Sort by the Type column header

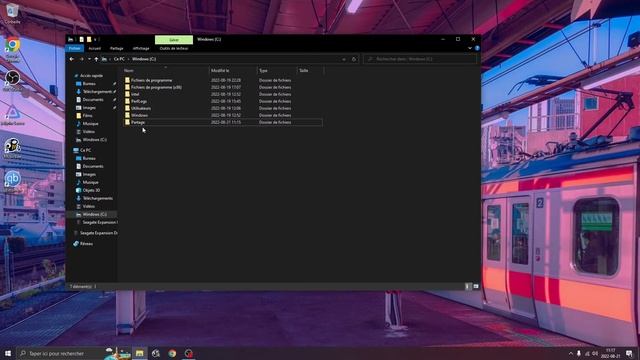click(277, 71)
